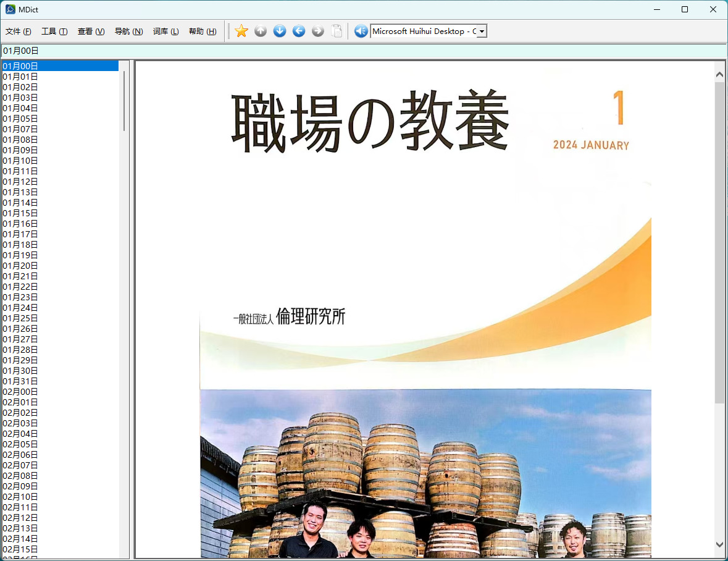Click the gray forward arrow icon

(x=318, y=31)
